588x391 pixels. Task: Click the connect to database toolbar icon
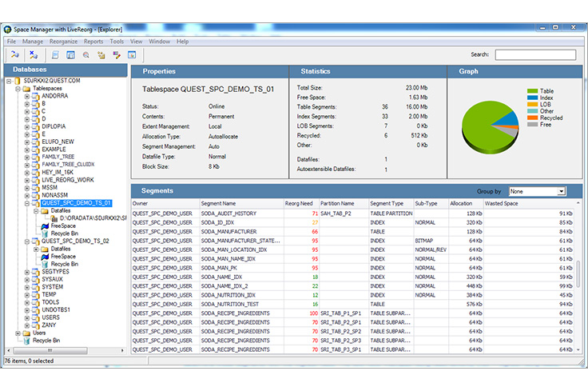(x=15, y=55)
